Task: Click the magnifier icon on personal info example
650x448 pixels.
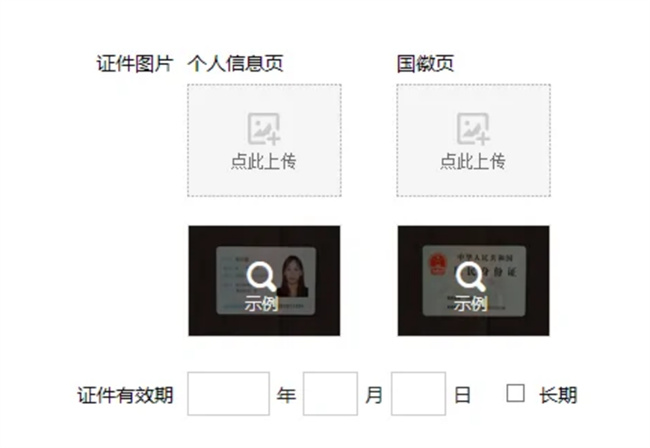Action: coord(261,276)
